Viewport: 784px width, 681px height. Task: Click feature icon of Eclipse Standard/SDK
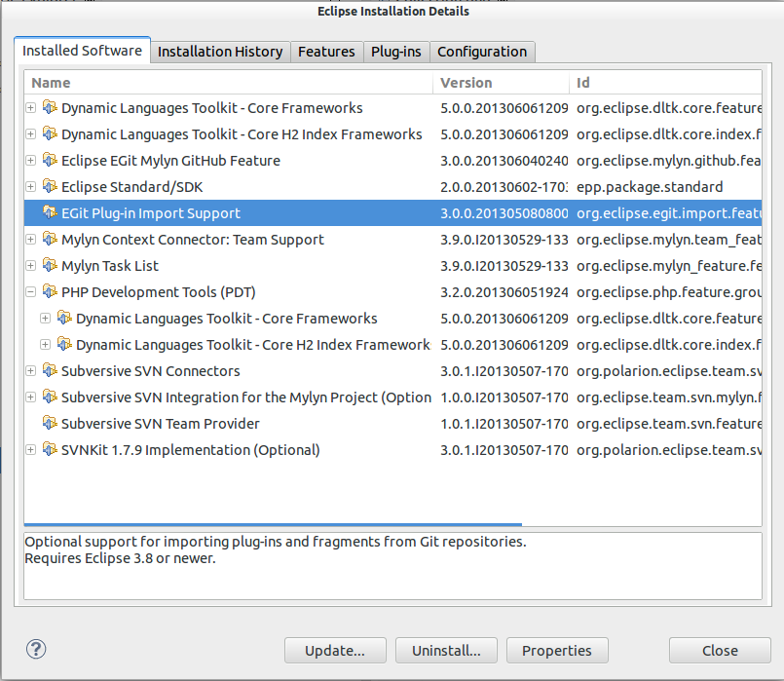click(x=50, y=186)
